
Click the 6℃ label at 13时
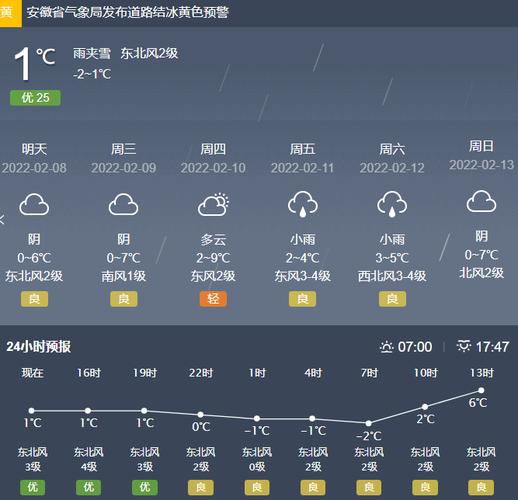pos(478,403)
